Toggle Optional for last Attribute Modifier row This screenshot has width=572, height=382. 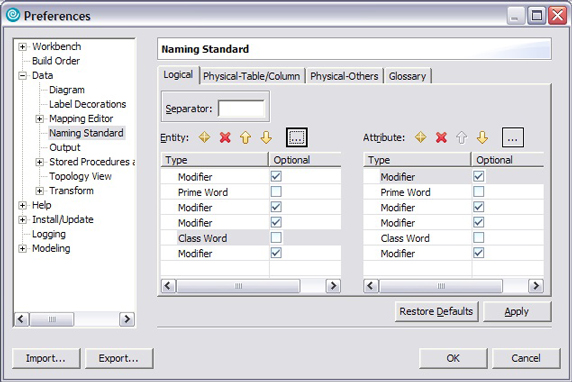[479, 253]
